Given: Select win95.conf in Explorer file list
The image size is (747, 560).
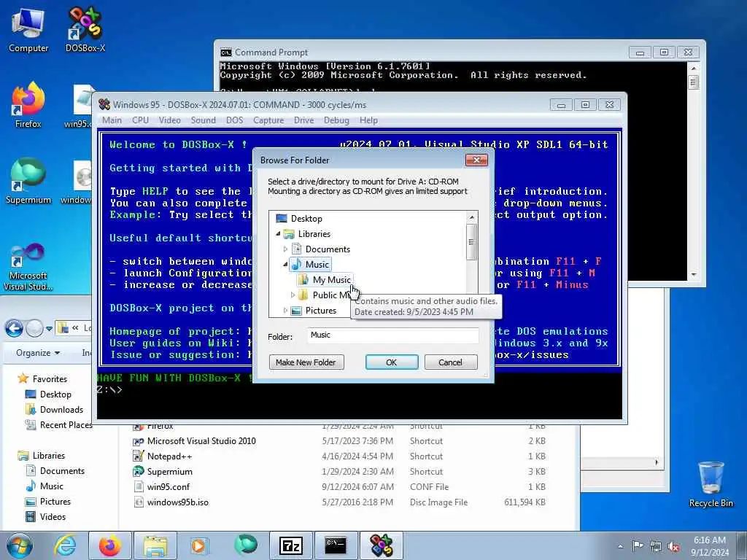Looking at the screenshot, I should pyautogui.click(x=168, y=487).
